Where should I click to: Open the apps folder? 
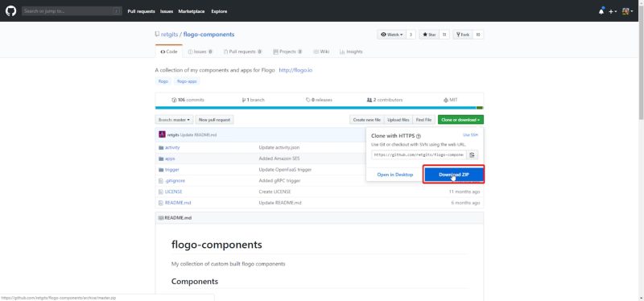(x=170, y=159)
